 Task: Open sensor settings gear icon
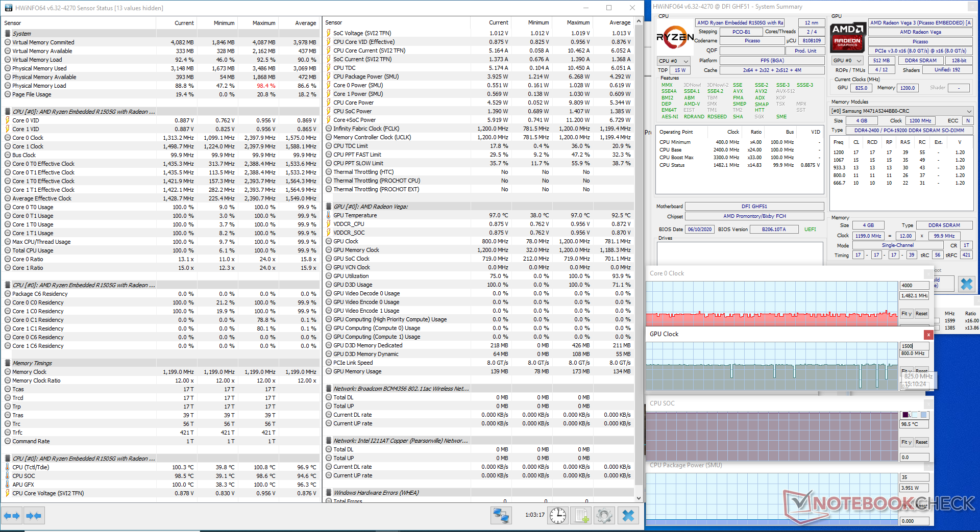point(604,516)
